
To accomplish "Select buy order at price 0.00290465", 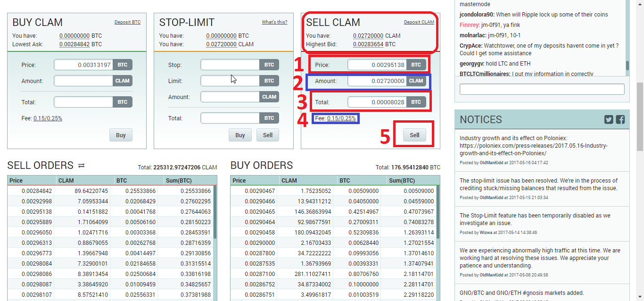I will [x=333, y=212].
